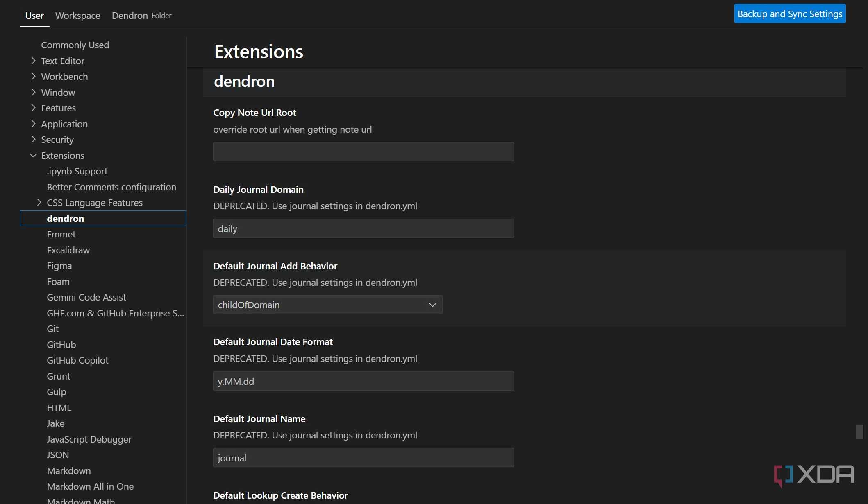Click the Default Lookup Create Behavior heading
868x504 pixels.
coord(280,495)
